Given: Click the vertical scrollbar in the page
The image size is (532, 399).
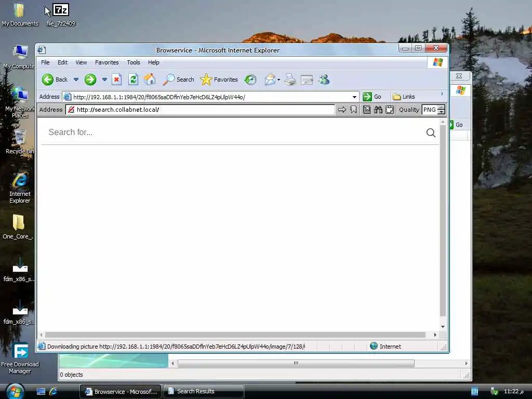Looking at the screenshot, I should tap(443, 220).
